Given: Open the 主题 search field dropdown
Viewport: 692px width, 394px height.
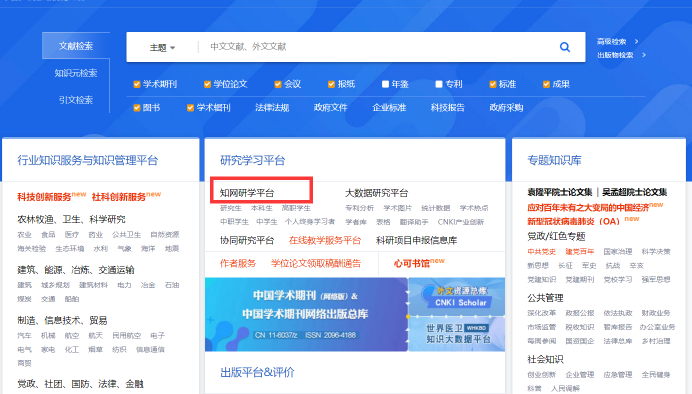Looking at the screenshot, I should pos(162,47).
